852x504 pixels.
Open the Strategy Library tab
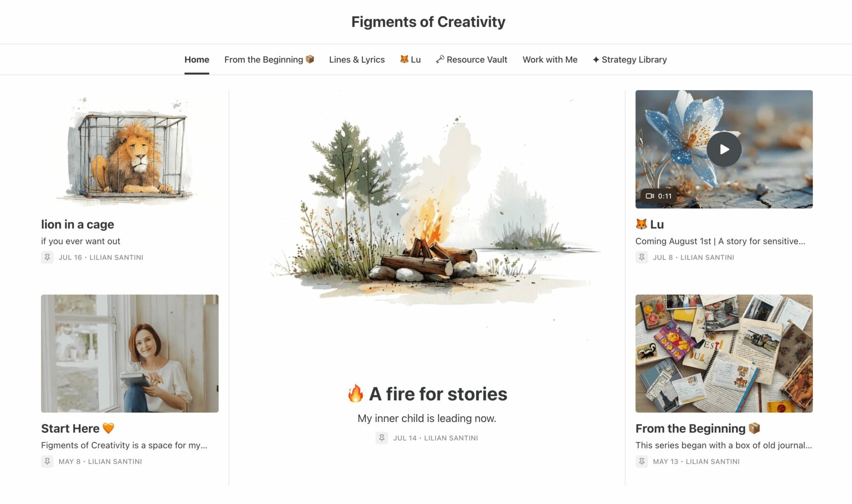tap(629, 60)
